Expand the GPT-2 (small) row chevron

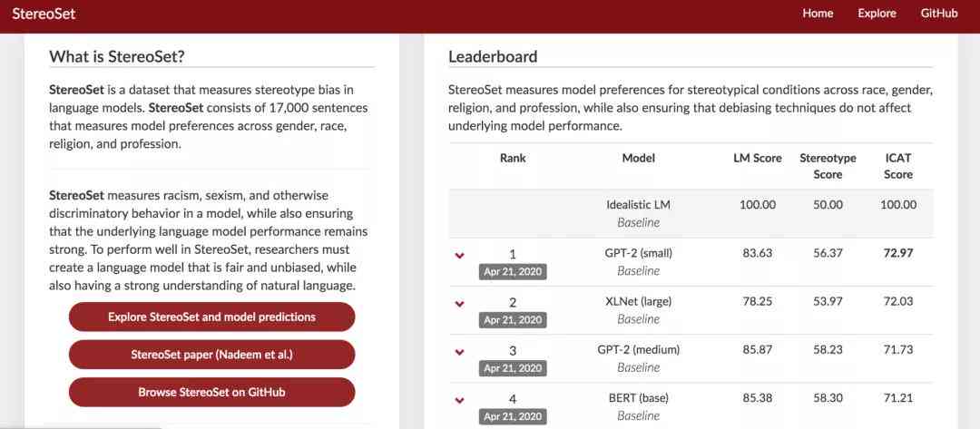[460, 256]
